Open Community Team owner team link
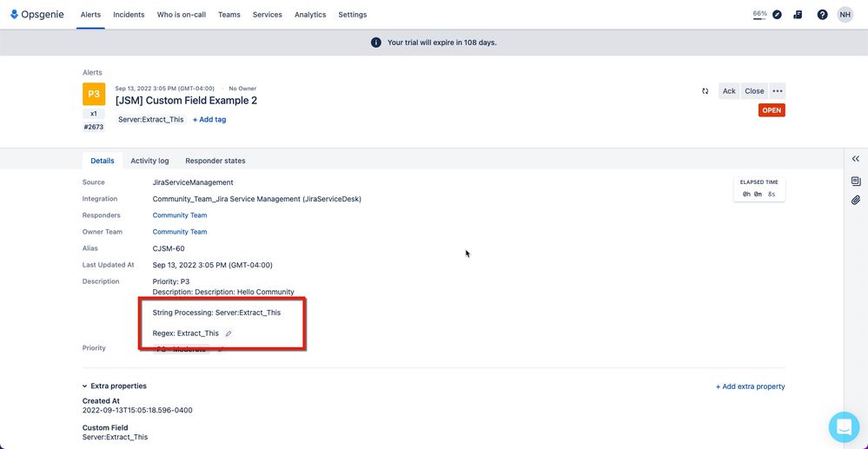The width and height of the screenshot is (868, 449). pos(180,232)
